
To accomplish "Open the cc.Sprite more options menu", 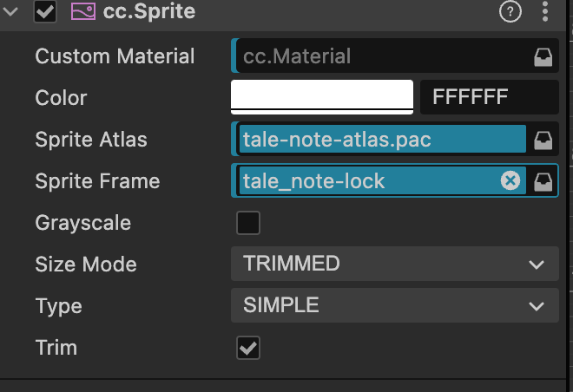I will (x=545, y=12).
